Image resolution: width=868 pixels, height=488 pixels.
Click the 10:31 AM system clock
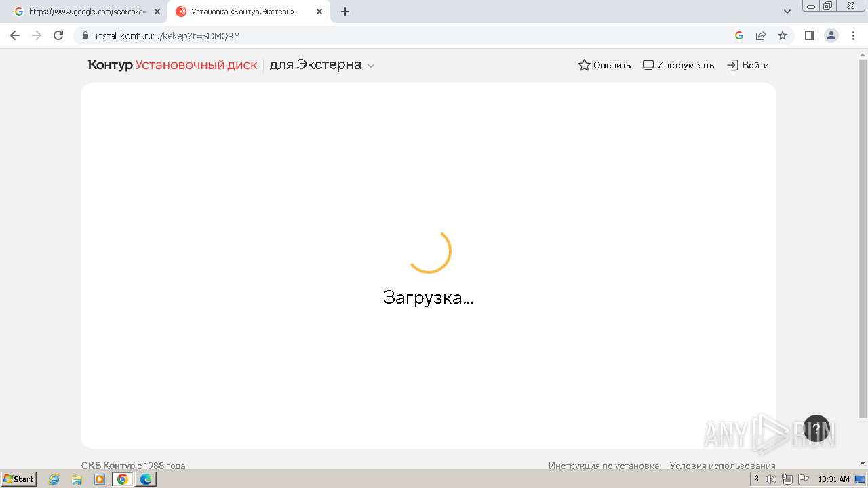pos(833,479)
